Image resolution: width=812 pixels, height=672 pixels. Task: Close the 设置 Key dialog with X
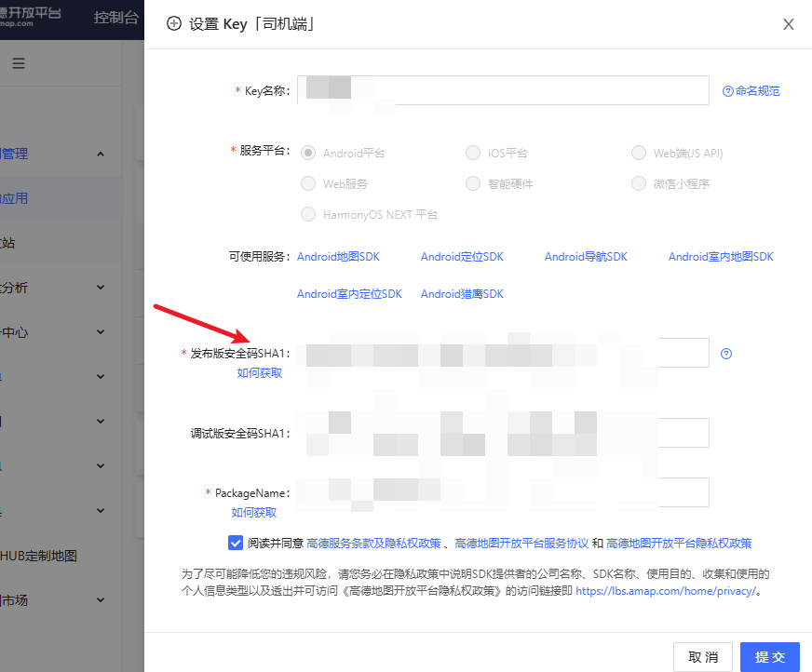pyautogui.click(x=788, y=24)
